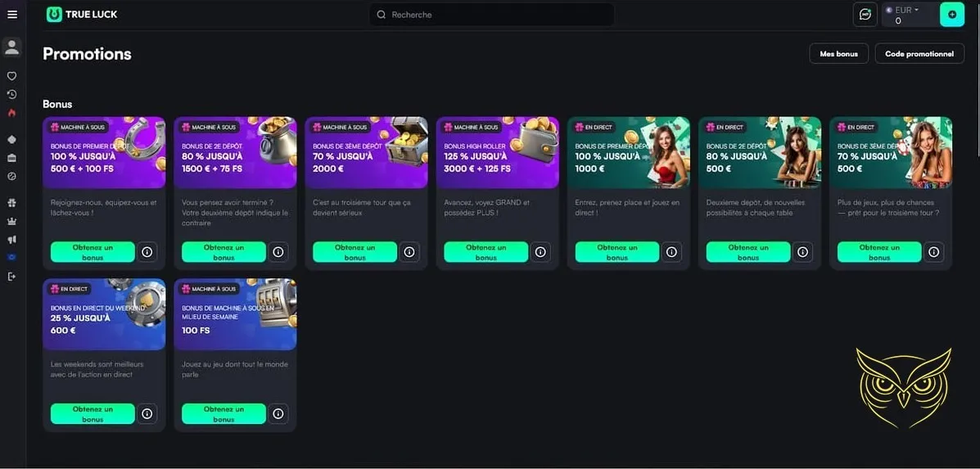This screenshot has width=980, height=469.
Task: Click the logout icon in sidebar
Action: pos(12,276)
